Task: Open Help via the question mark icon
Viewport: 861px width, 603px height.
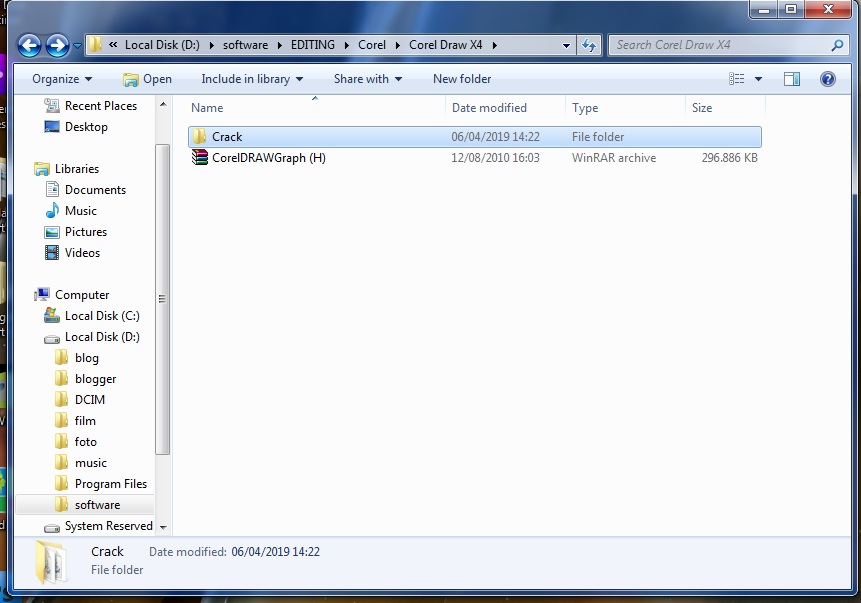Action: pos(828,79)
